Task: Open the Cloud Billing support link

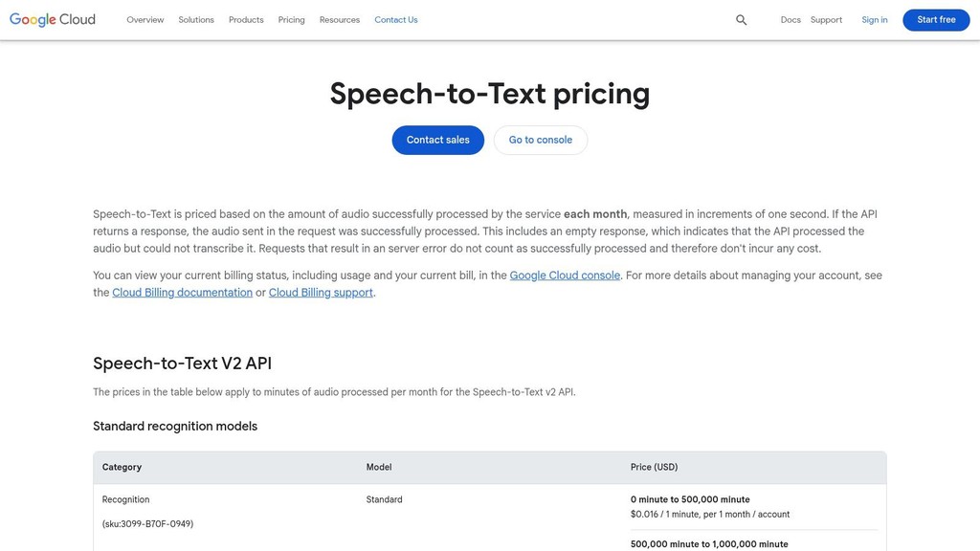Action: tap(320, 292)
